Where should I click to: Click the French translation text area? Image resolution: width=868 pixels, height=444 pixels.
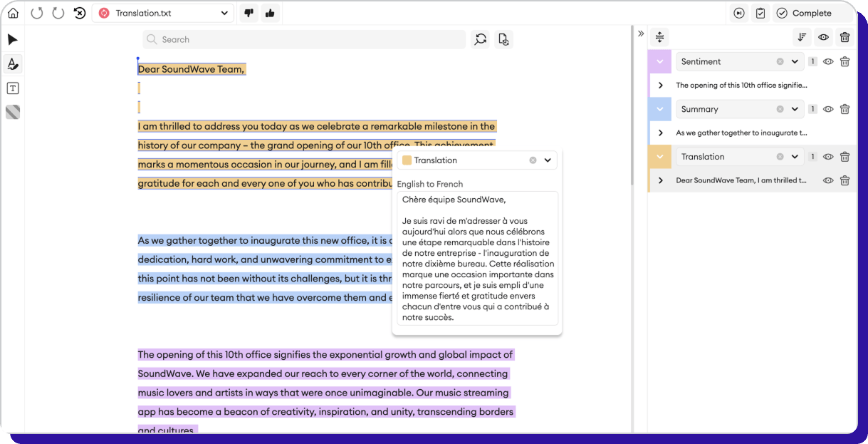coord(477,258)
